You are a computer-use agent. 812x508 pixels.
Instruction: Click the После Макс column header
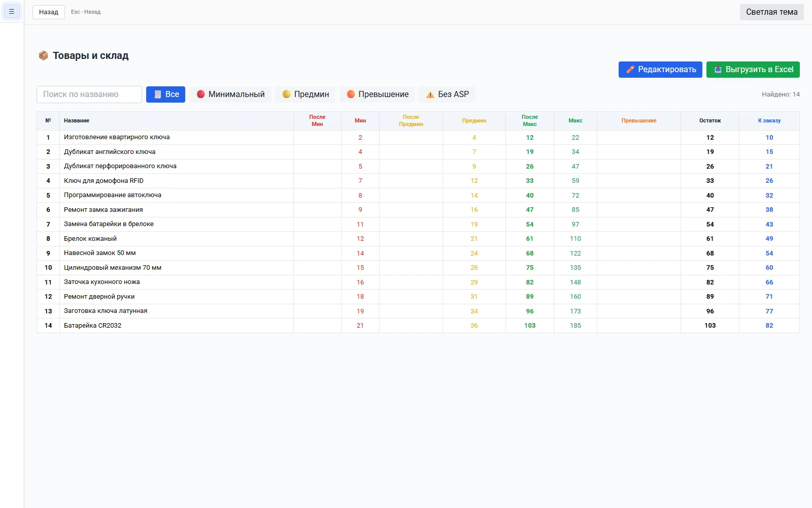[530, 121]
